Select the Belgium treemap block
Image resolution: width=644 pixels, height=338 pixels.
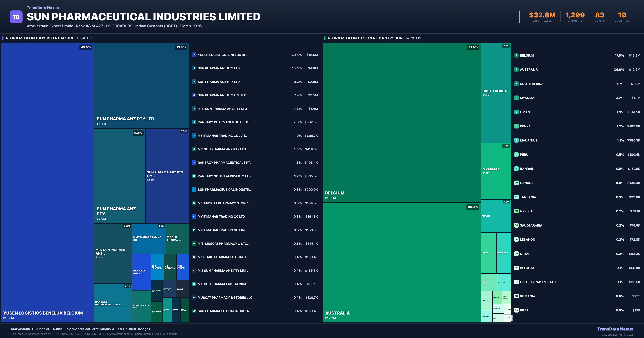click(402, 122)
